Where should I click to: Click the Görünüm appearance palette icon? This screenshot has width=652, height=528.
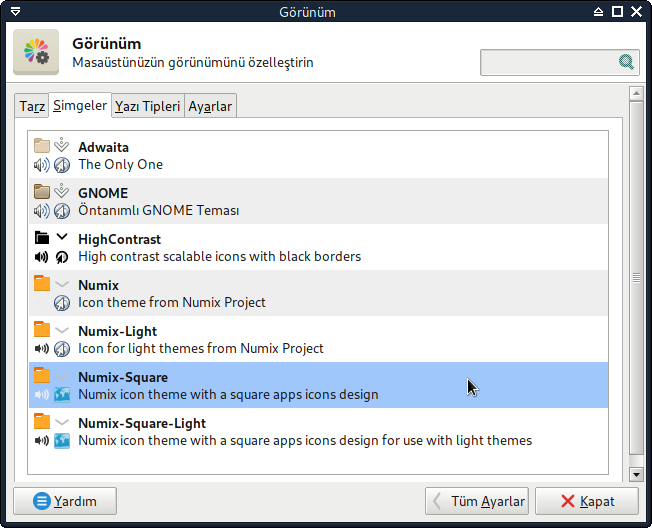36,52
